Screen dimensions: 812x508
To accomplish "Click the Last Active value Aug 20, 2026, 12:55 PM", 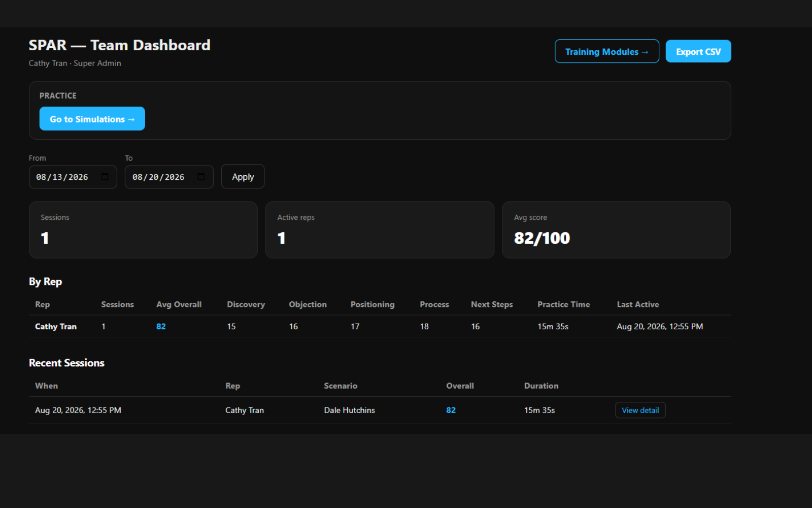I will pos(660,326).
